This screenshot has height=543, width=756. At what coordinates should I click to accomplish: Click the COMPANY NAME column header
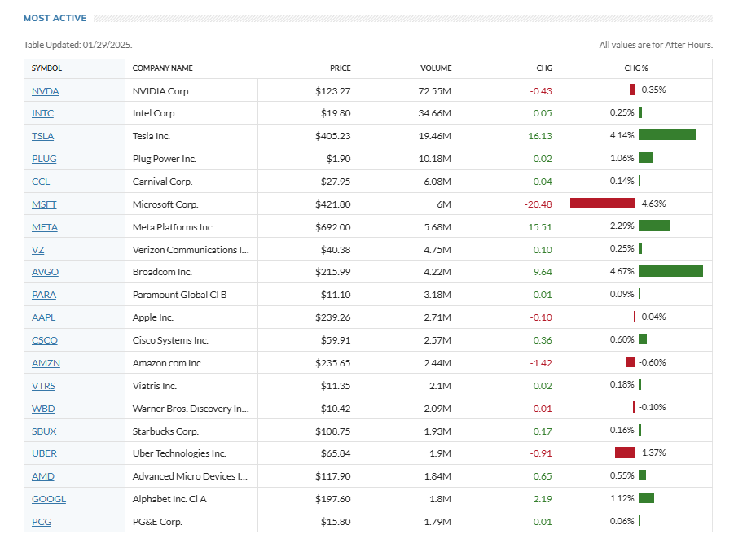coord(163,68)
